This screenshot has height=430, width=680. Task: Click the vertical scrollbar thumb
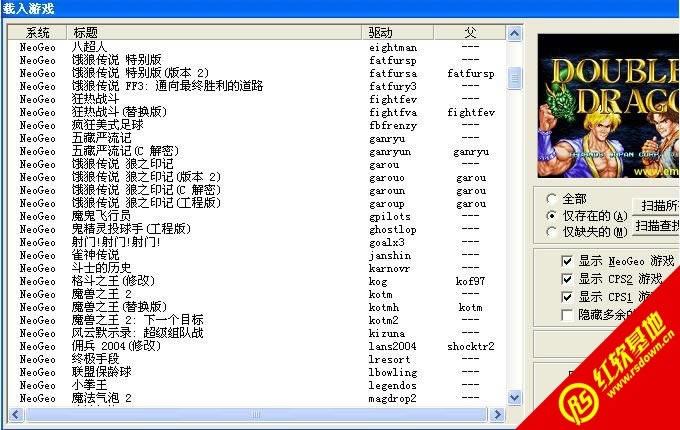tap(514, 78)
